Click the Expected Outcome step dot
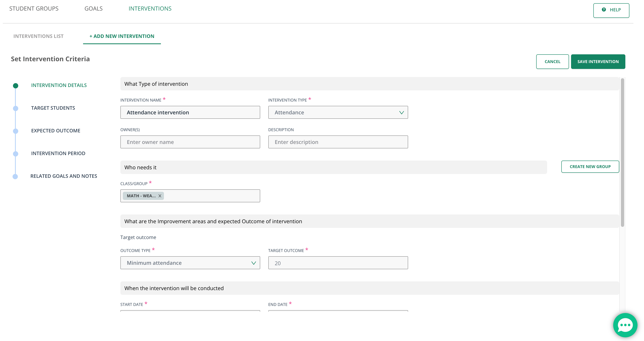The height and width of the screenshot is (341, 644). point(15,131)
